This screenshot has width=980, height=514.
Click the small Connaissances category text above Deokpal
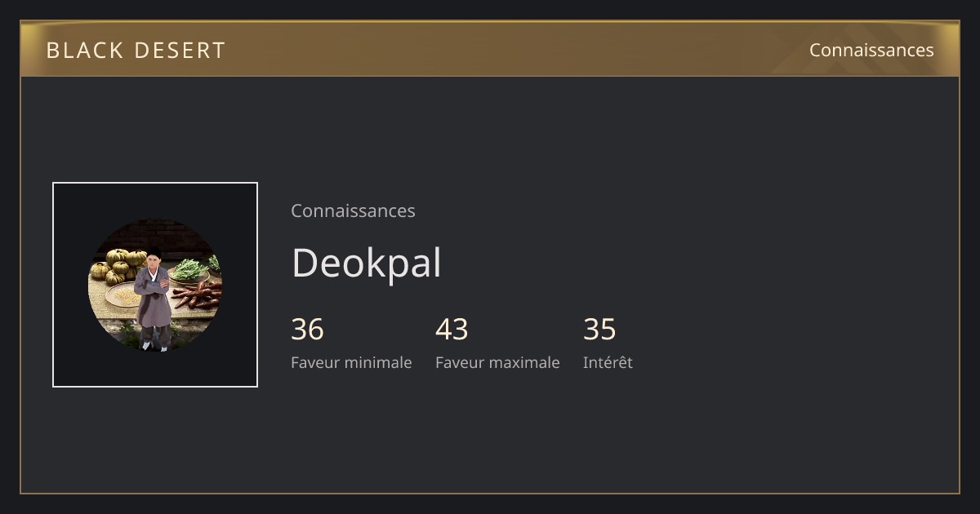click(x=353, y=210)
